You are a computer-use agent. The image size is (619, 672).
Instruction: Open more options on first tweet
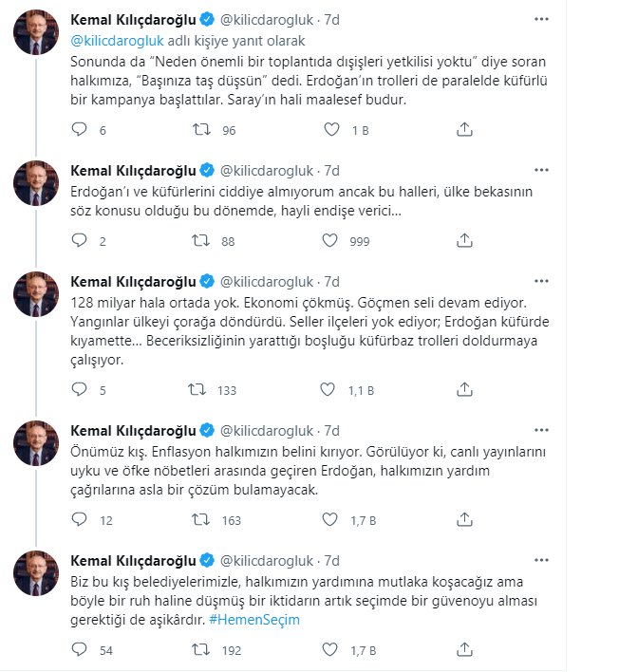point(541,19)
